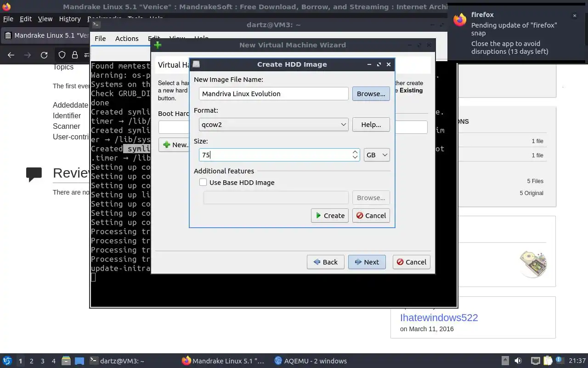Click green plus icon in wizard title bar
Image resolution: width=588 pixels, height=368 pixels.
[158, 45]
